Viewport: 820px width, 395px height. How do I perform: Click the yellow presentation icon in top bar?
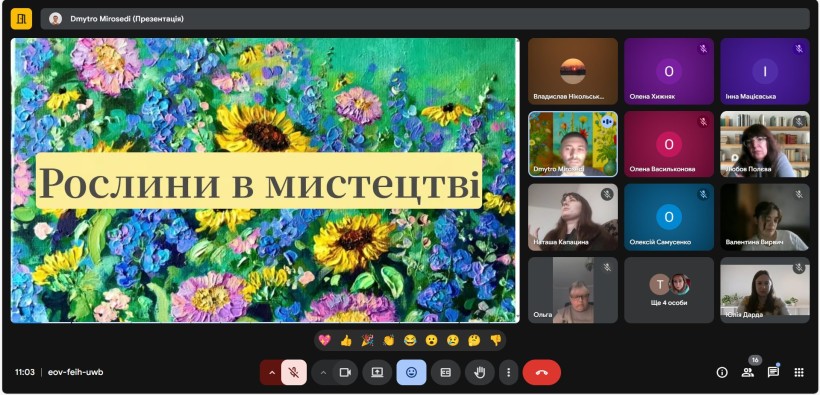tap(21, 19)
